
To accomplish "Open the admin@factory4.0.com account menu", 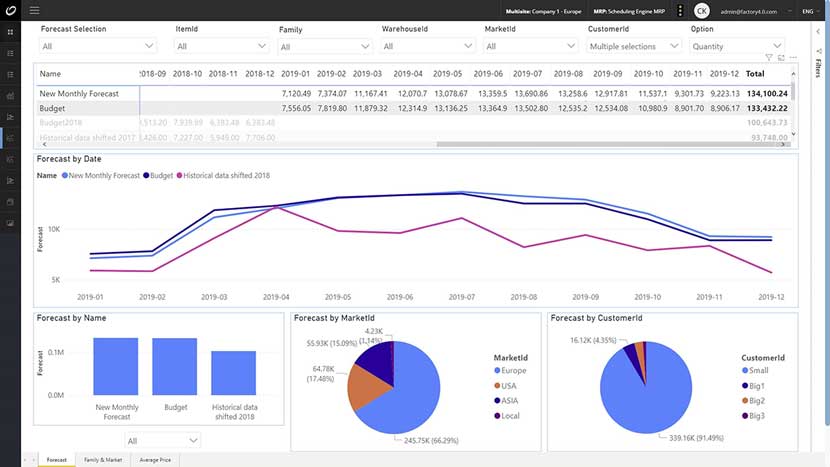I will [754, 11].
